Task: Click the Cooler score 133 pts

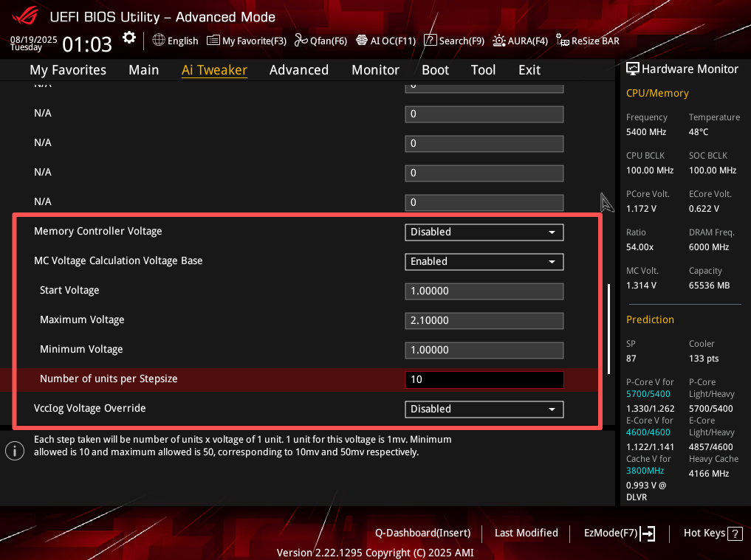Action: tap(704, 359)
